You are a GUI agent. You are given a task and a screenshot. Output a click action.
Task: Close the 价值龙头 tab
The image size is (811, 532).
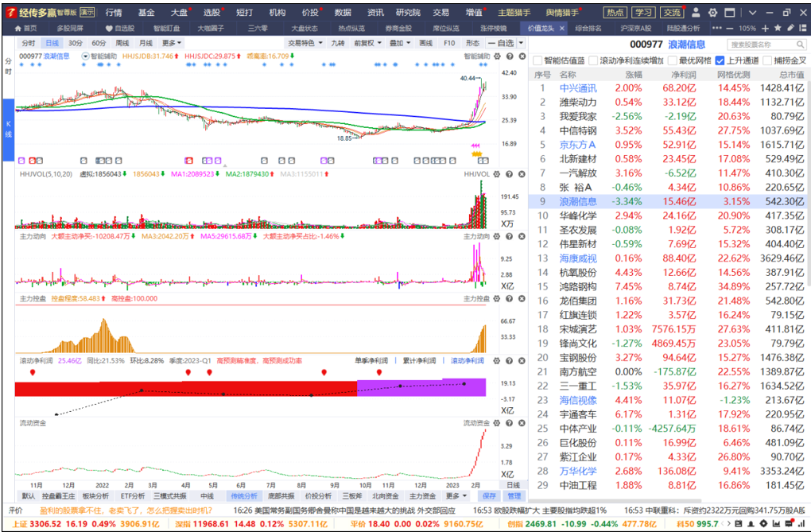[x=562, y=29]
